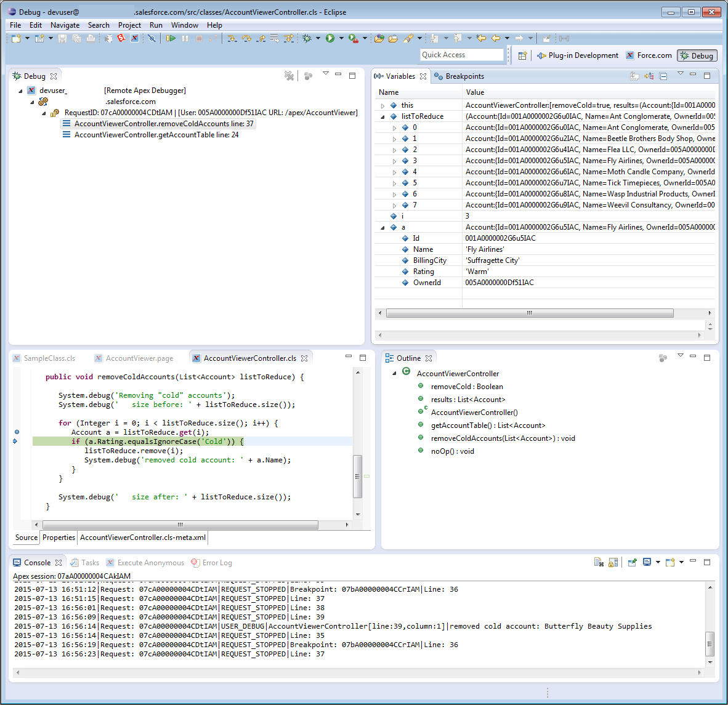Open the Run launch dropdown arrow
This screenshot has width=728, height=705.
coord(341,39)
